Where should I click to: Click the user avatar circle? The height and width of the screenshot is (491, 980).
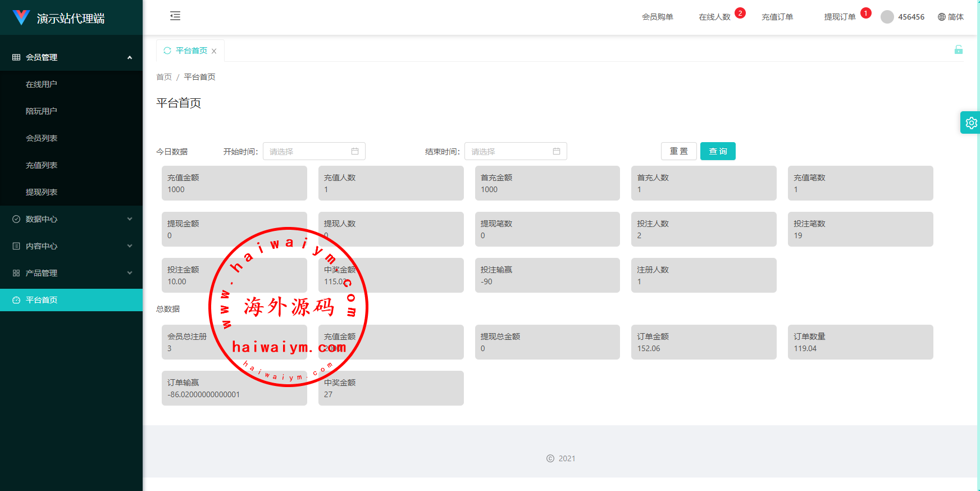coord(887,17)
